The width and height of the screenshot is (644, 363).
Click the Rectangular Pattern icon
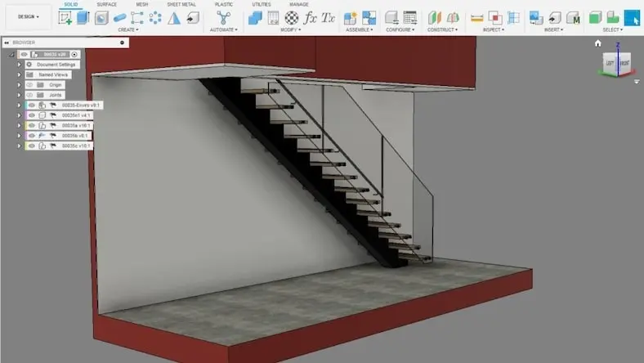coord(137,18)
